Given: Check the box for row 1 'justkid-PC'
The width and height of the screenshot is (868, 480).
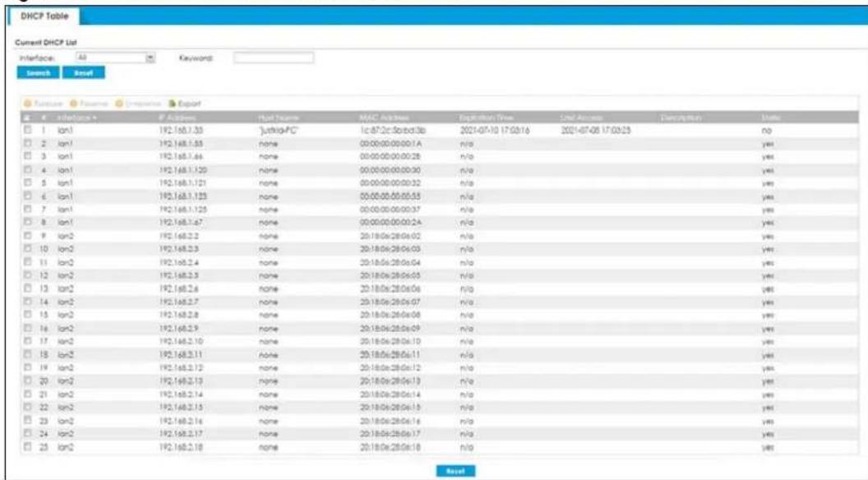Looking at the screenshot, I should pyautogui.click(x=28, y=130).
